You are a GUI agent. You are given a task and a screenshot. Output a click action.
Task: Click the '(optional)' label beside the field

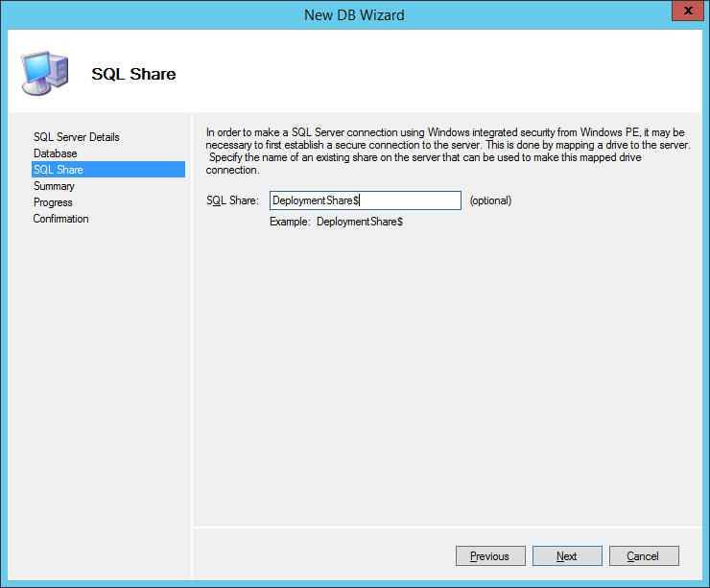point(490,200)
